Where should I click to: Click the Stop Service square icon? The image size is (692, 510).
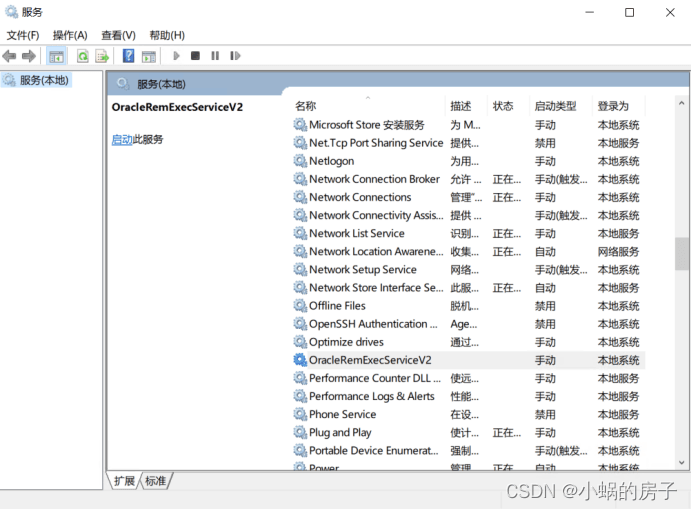[195, 56]
